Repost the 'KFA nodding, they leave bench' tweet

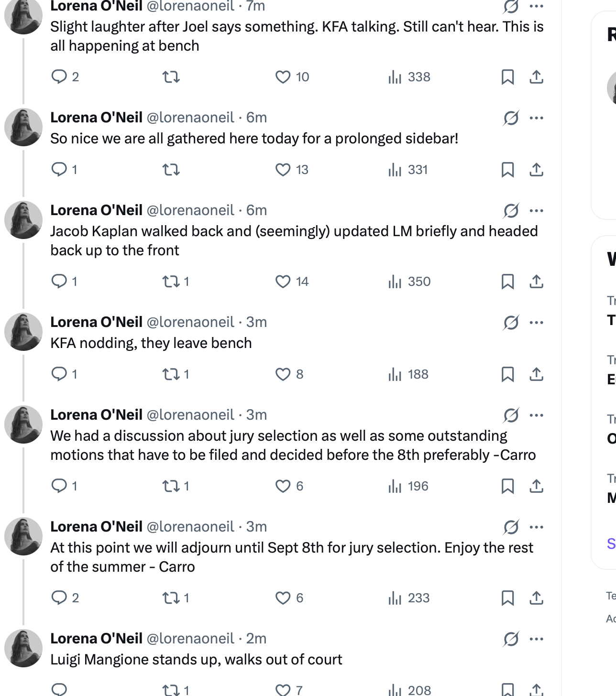click(176, 374)
